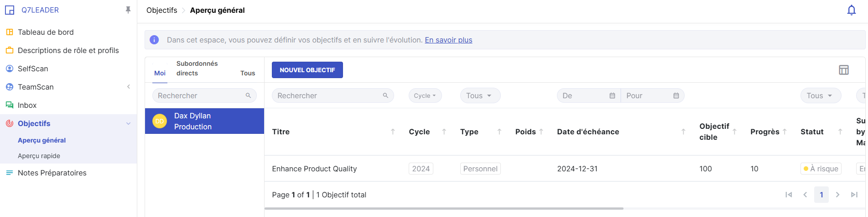Click the notification bell icon

click(851, 10)
